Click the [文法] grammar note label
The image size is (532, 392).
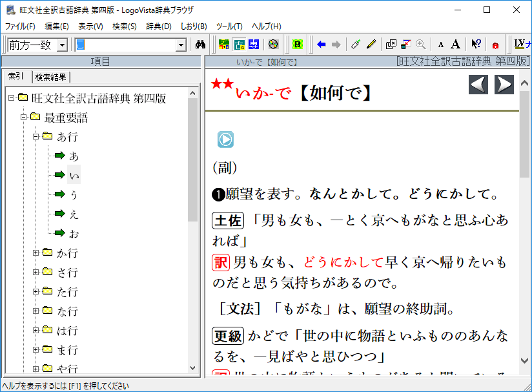tap(240, 309)
